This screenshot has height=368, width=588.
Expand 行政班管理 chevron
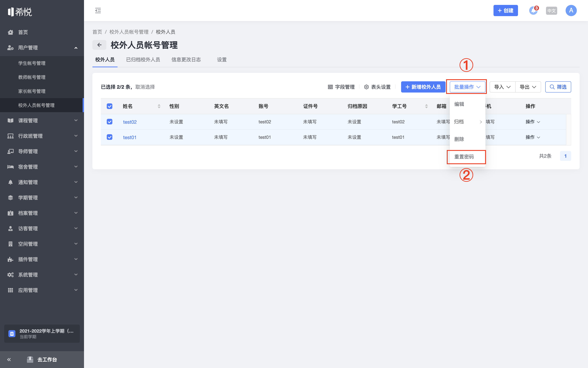76,136
